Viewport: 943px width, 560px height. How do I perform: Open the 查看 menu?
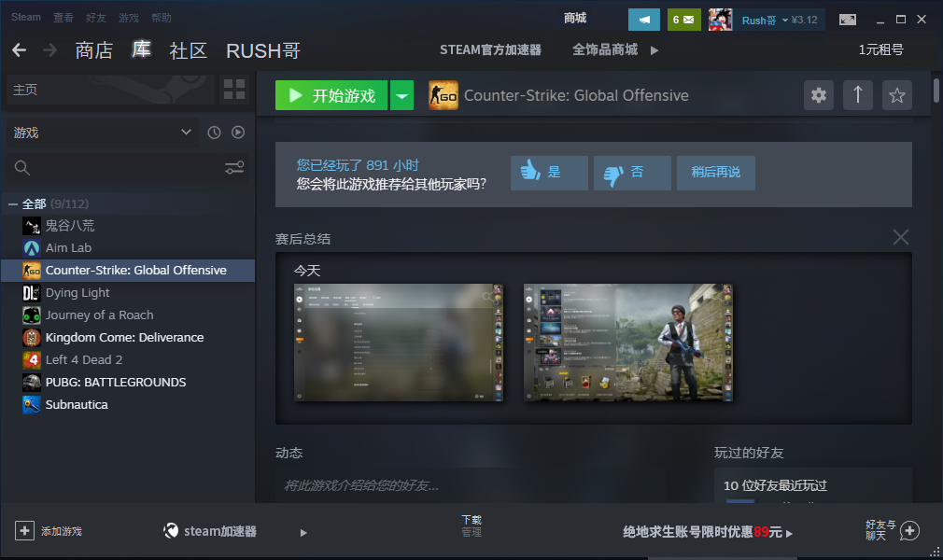point(63,18)
